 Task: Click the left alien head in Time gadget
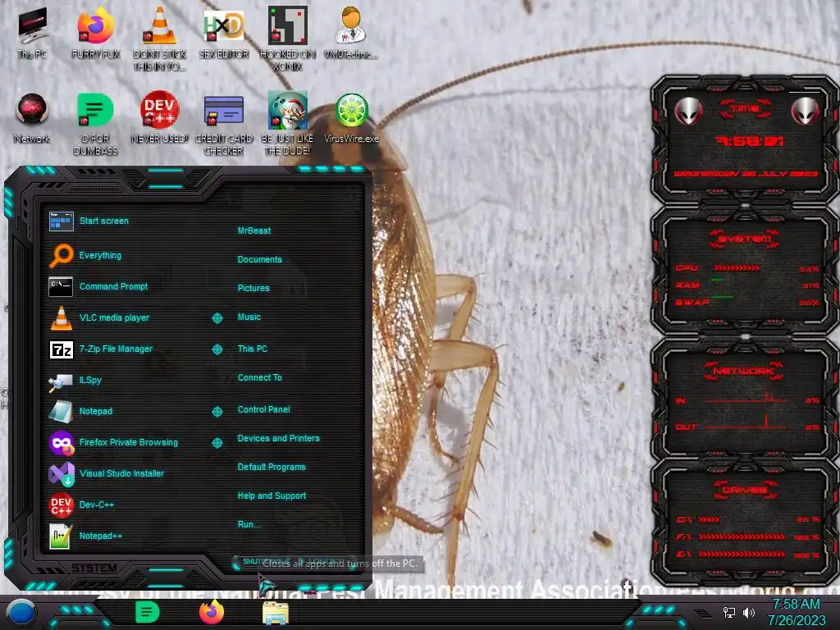[x=688, y=112]
